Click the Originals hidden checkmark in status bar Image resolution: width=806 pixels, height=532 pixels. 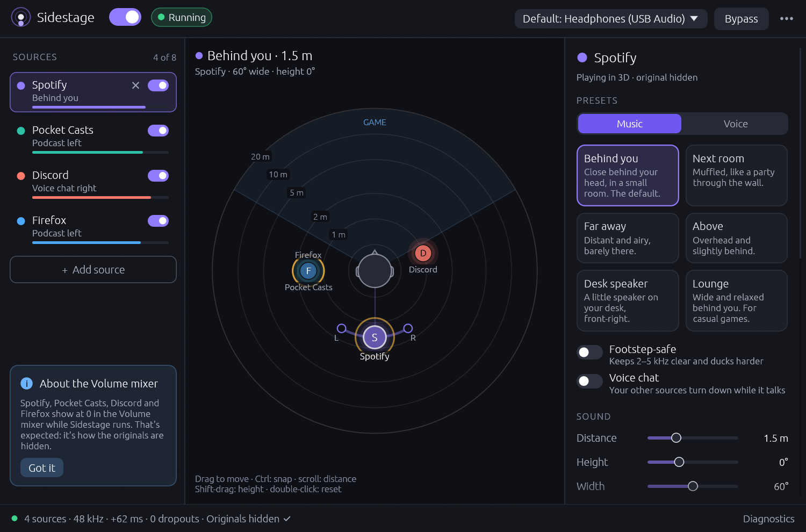tap(287, 519)
